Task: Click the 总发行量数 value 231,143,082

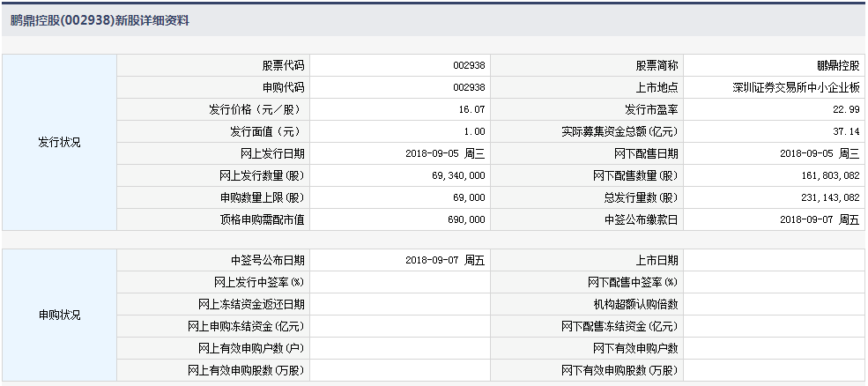Action: coord(827,197)
